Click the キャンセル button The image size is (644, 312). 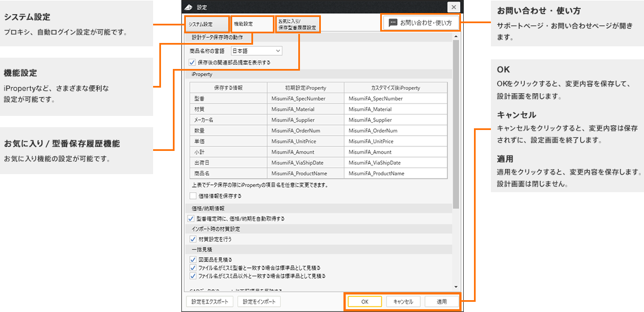(403, 301)
